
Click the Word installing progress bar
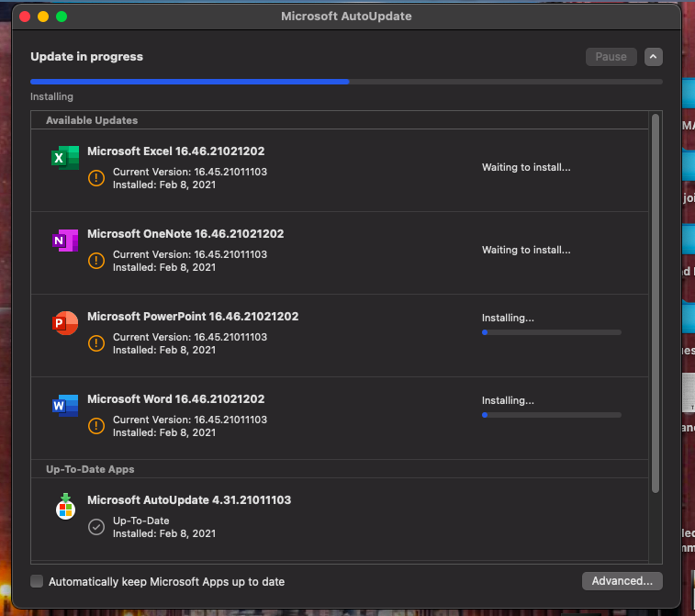click(x=552, y=415)
